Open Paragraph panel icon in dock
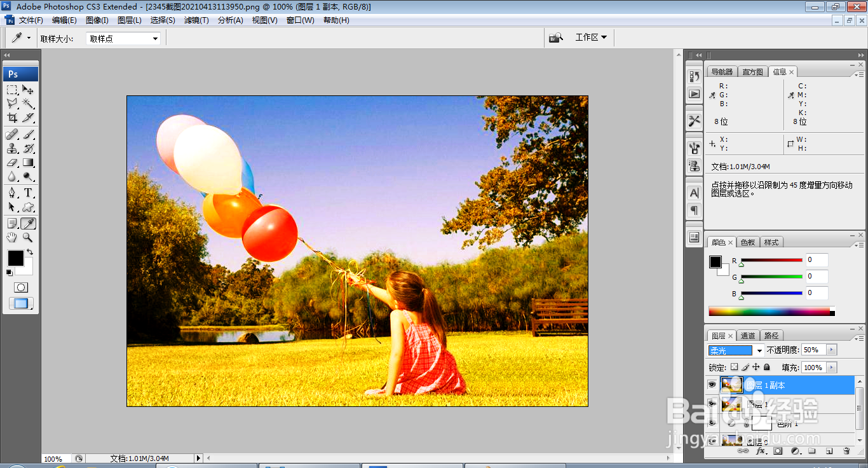Screen dimensions: 868x468 (695, 210)
